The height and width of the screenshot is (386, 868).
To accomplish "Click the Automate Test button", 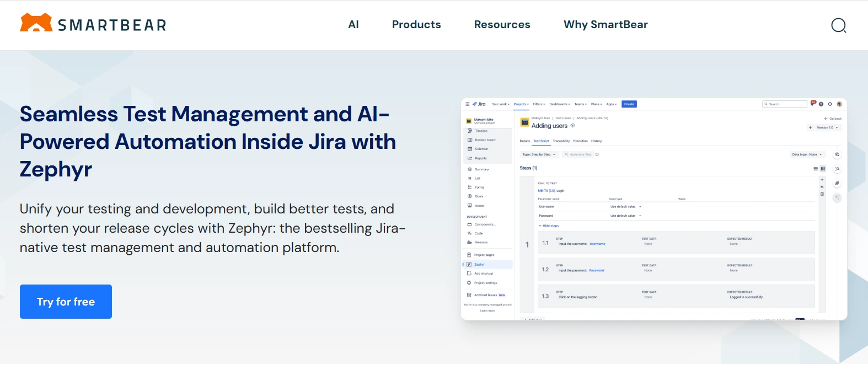I will pyautogui.click(x=578, y=154).
